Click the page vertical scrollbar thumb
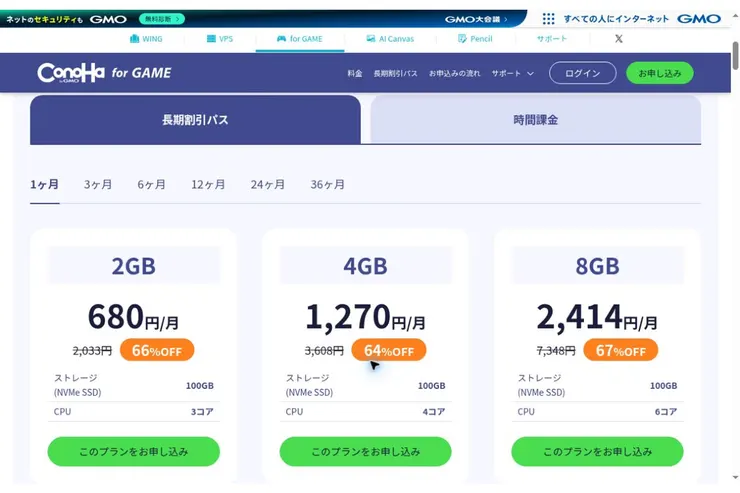This screenshot has height=493, width=740. tap(735, 56)
